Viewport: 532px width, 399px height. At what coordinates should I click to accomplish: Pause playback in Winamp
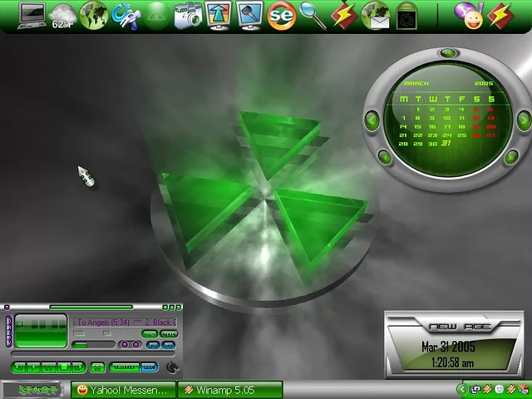point(49,367)
